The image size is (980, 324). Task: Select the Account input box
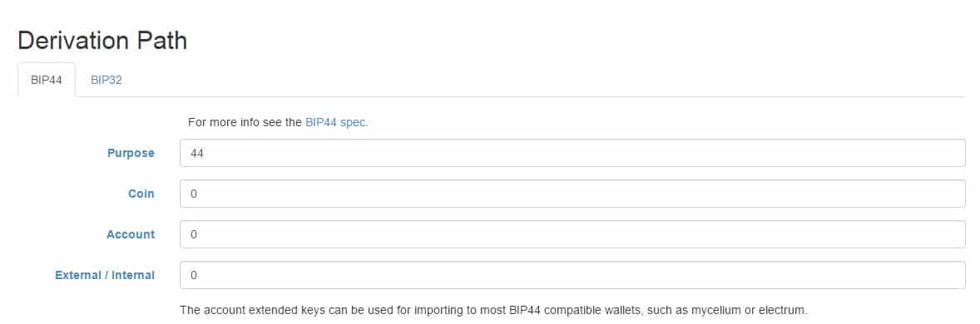[572, 234]
